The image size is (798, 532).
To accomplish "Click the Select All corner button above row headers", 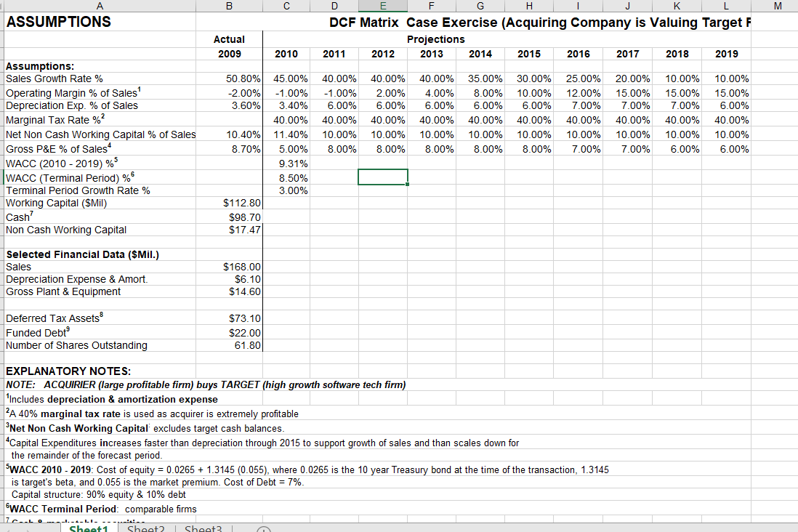I will tap(2, 7).
